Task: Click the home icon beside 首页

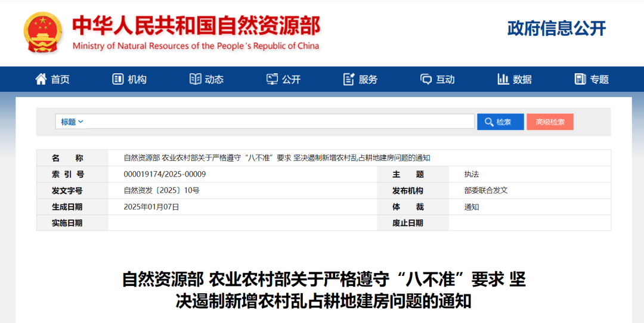Action: pos(41,79)
